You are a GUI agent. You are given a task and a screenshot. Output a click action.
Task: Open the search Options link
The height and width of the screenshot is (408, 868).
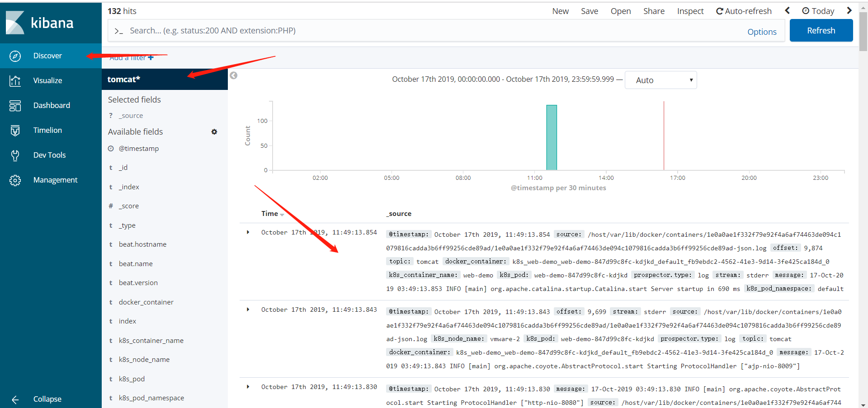click(x=762, y=32)
